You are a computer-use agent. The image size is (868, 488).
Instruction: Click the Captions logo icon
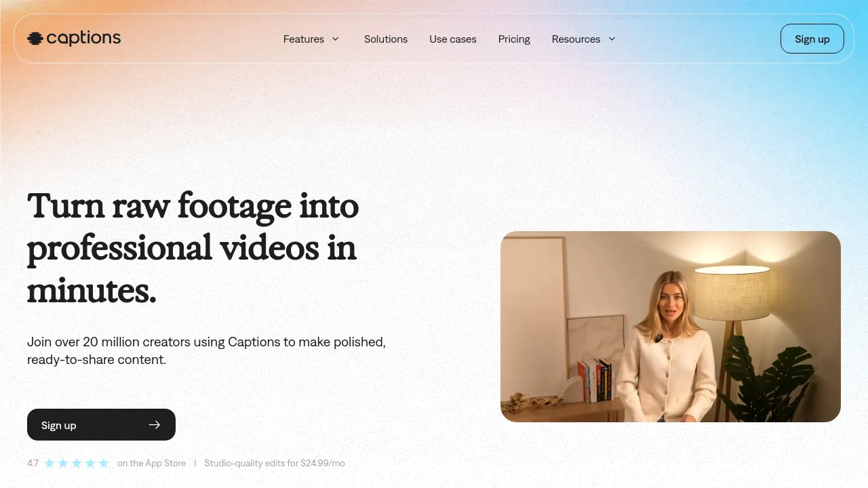point(35,39)
